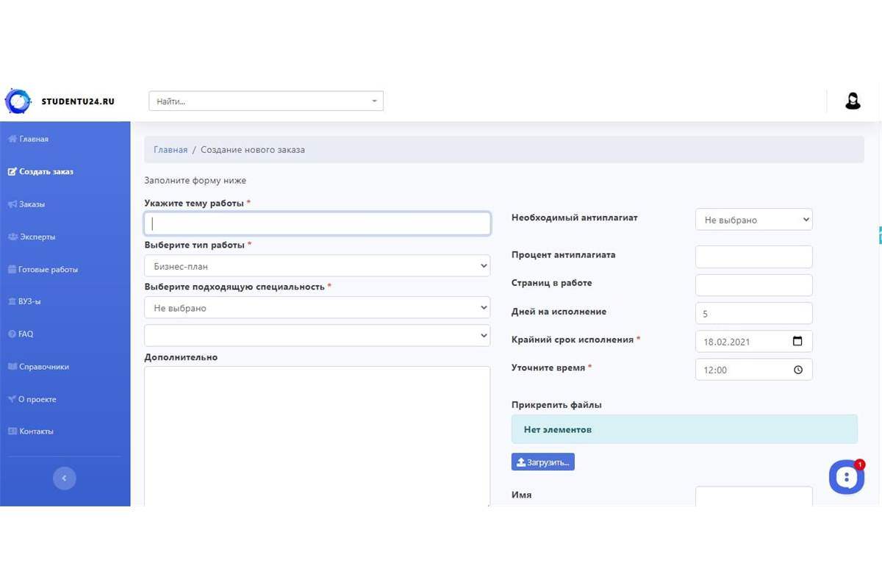Open the specialty dropdown Не выбрано
Viewport: 882px width, 588px height.
pyautogui.click(x=317, y=308)
